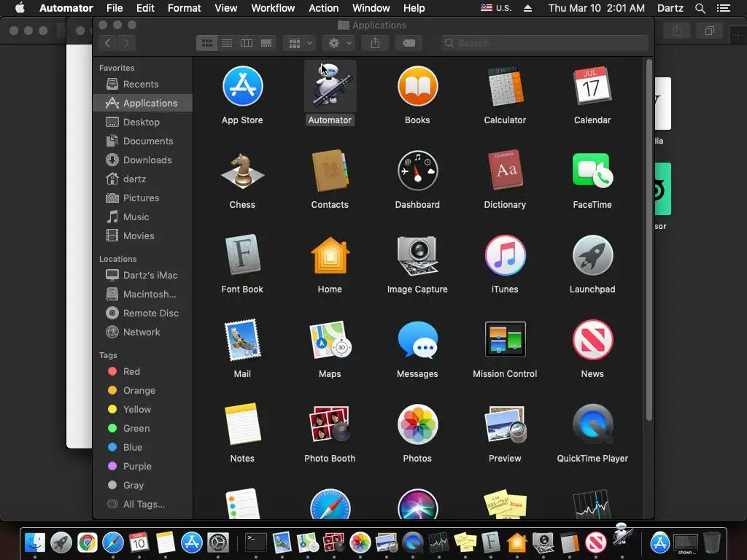Go back with the left arrow button

(x=108, y=43)
